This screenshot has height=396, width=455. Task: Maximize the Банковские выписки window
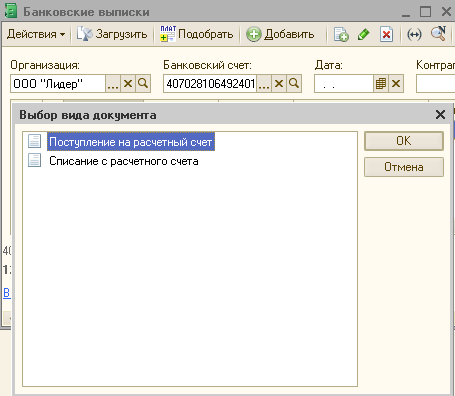click(x=425, y=12)
